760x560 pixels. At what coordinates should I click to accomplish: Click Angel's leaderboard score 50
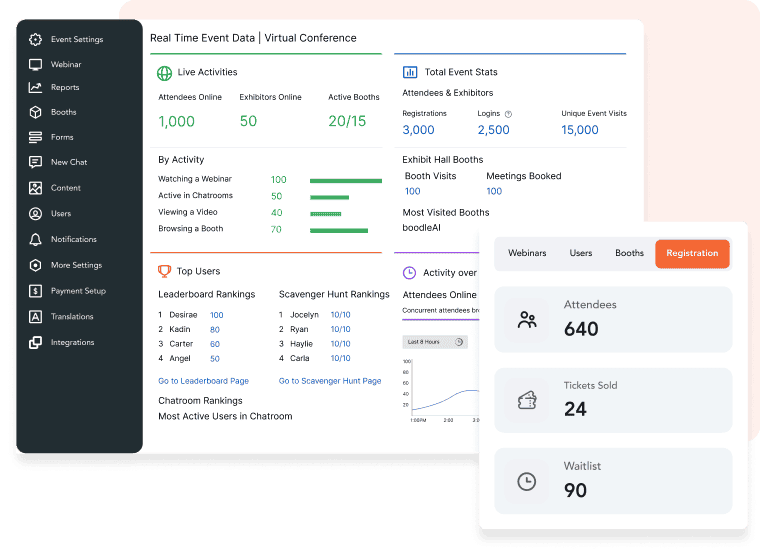215,359
